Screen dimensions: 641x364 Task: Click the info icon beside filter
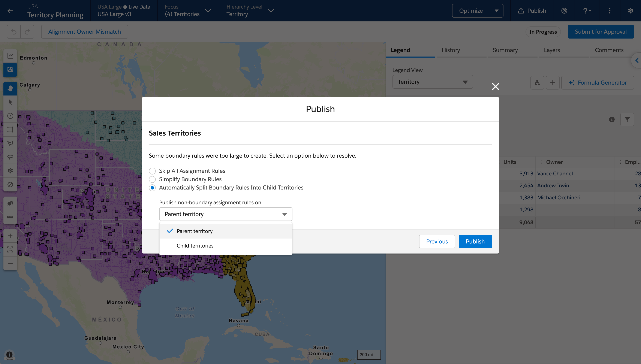tap(612, 119)
